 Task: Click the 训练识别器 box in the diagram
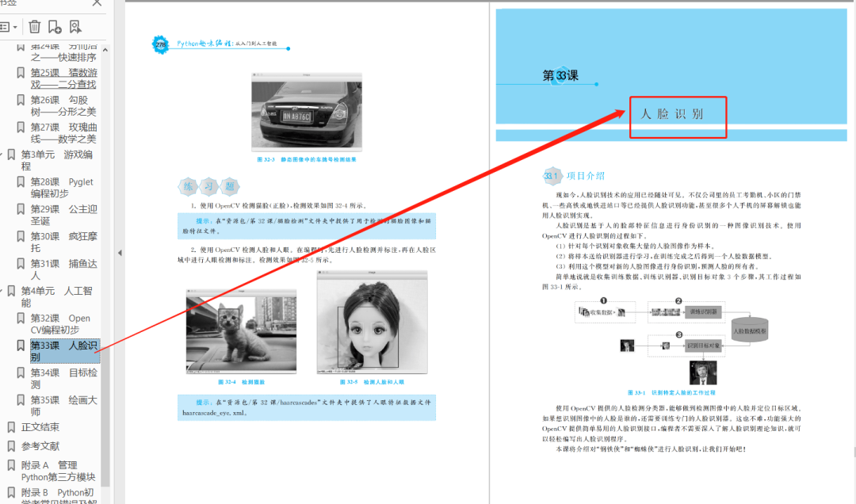pyautogui.click(x=703, y=311)
